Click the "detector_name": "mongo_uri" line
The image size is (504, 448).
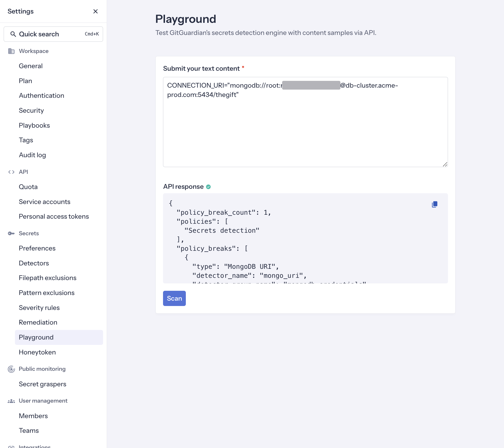click(249, 276)
